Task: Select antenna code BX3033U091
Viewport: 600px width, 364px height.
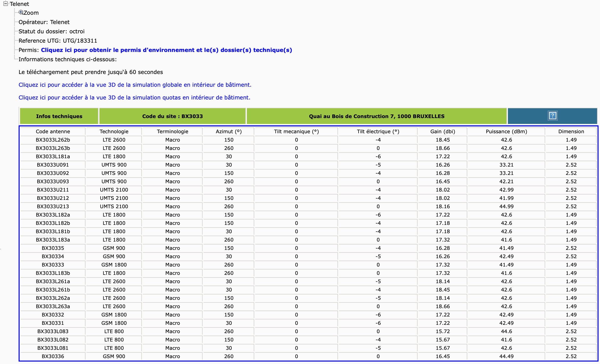Action: (53, 165)
